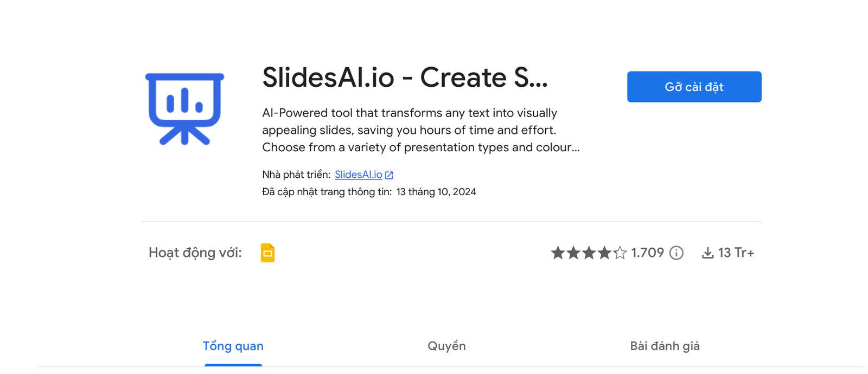Click the info icon next to rating count
The image size is (868, 374).
676,253
